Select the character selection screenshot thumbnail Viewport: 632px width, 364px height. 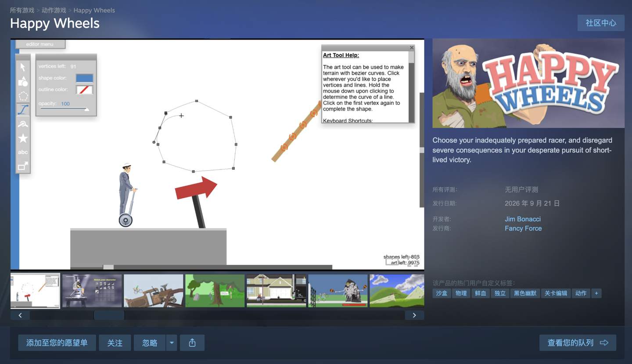(x=92, y=291)
